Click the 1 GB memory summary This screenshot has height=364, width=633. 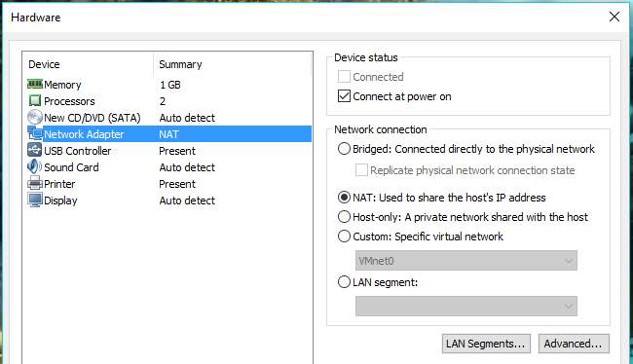(170, 85)
